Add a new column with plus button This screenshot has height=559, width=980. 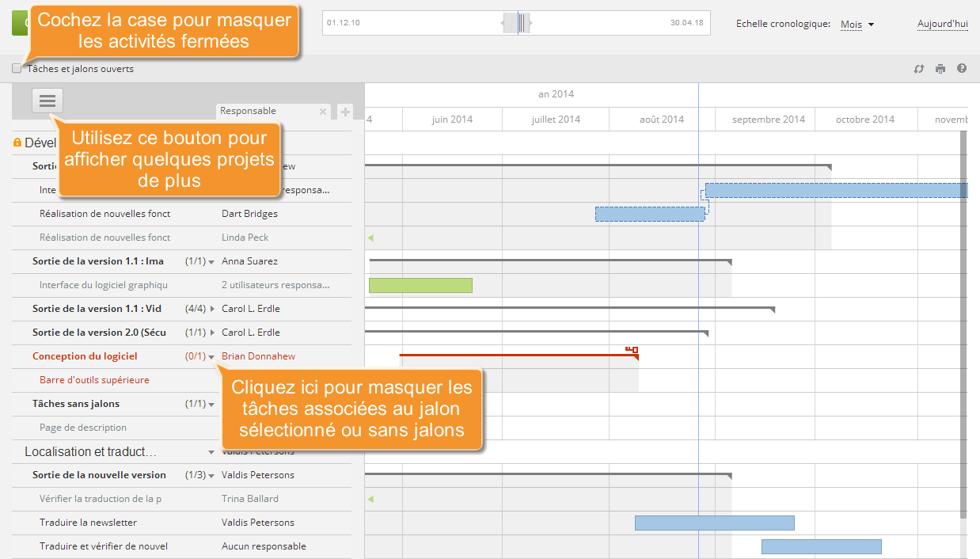[x=345, y=112]
